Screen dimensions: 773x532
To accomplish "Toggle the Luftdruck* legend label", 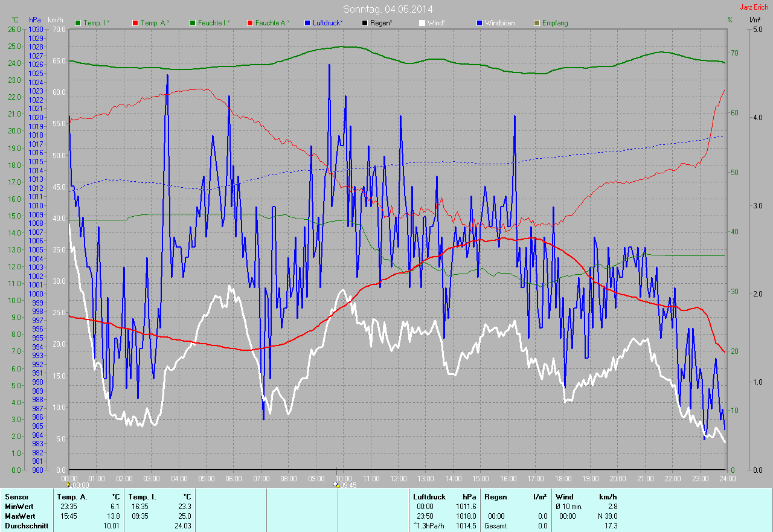I will coord(328,23).
